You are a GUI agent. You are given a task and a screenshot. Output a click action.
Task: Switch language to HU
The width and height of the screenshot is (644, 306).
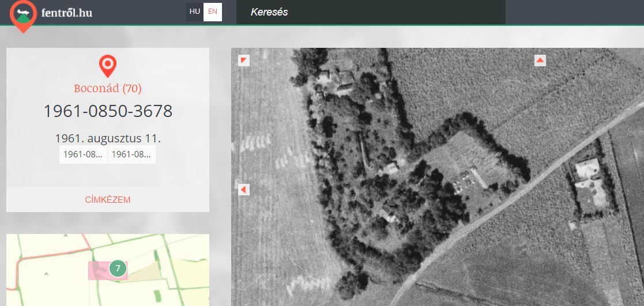[195, 12]
